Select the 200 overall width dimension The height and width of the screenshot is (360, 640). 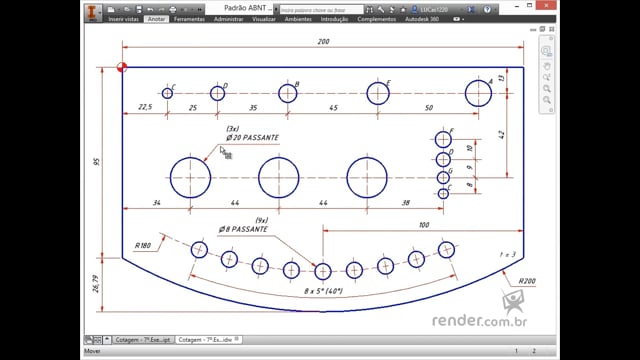click(323, 42)
